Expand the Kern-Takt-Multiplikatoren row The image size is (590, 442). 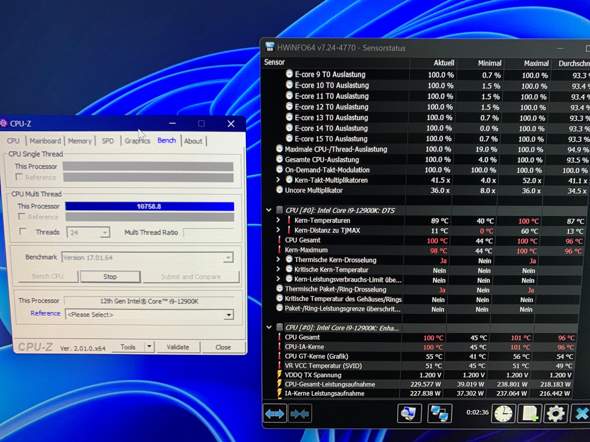(x=278, y=180)
